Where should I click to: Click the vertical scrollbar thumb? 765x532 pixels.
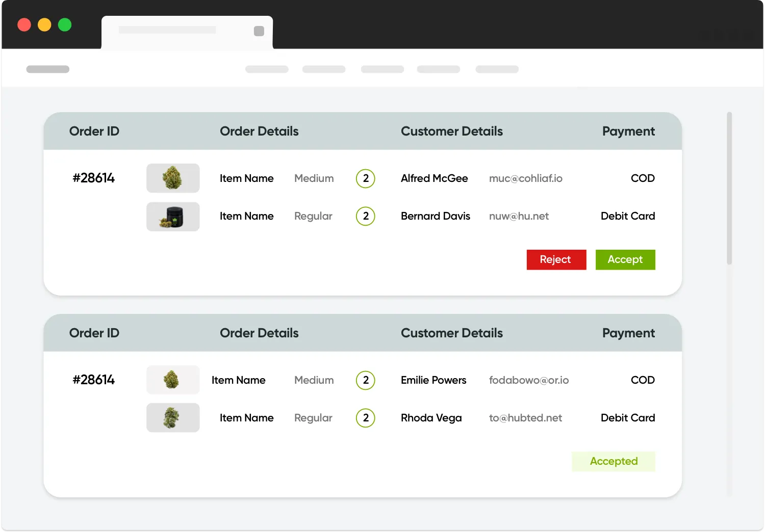729,188
